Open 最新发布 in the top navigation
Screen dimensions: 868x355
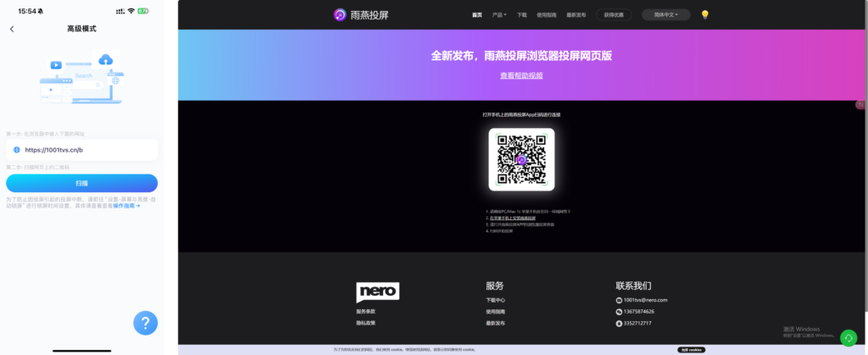click(x=576, y=15)
